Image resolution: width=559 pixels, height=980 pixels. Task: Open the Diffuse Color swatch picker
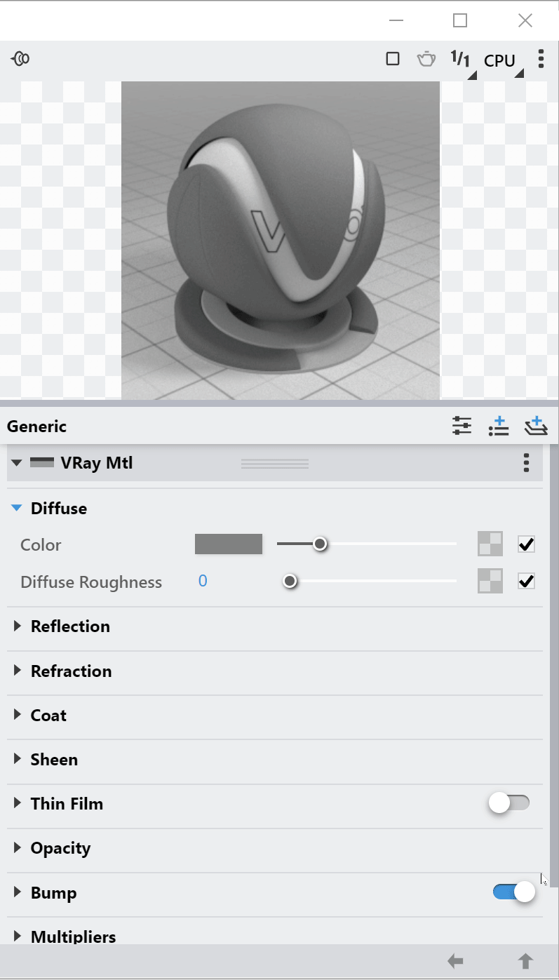click(229, 544)
